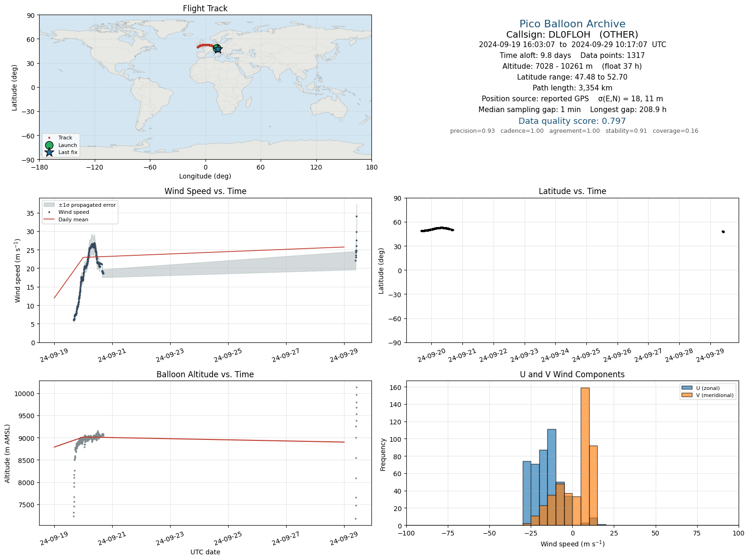Click the 'Callsign: DL0FLOH (OTHER)' line

572,35
